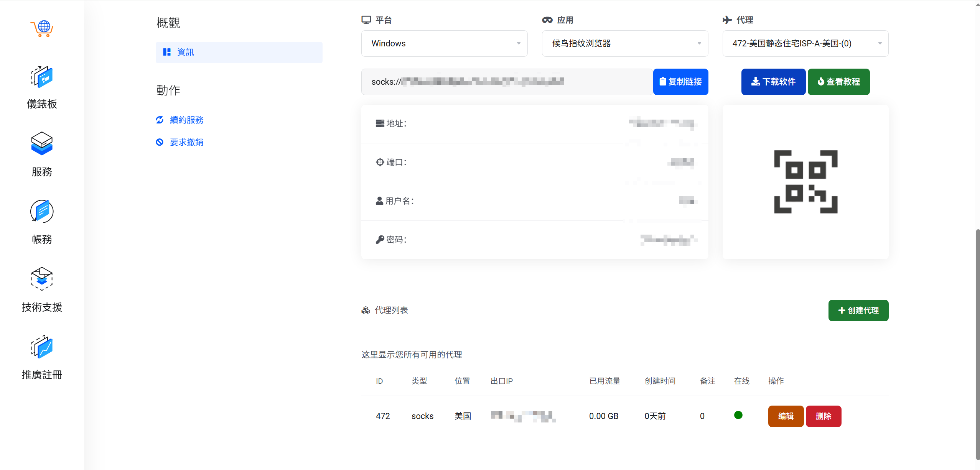Click the shopping cart globe logo
Screen dimensions: 980x470
coord(42,28)
